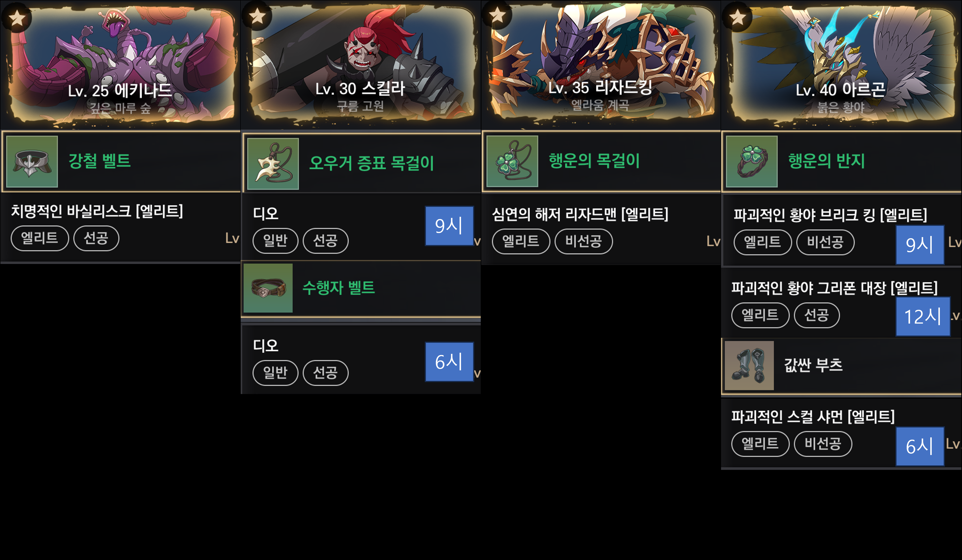This screenshot has height=560, width=962.
Task: Open the Lv. 35 리자드킹 boss banner
Action: tap(601, 64)
